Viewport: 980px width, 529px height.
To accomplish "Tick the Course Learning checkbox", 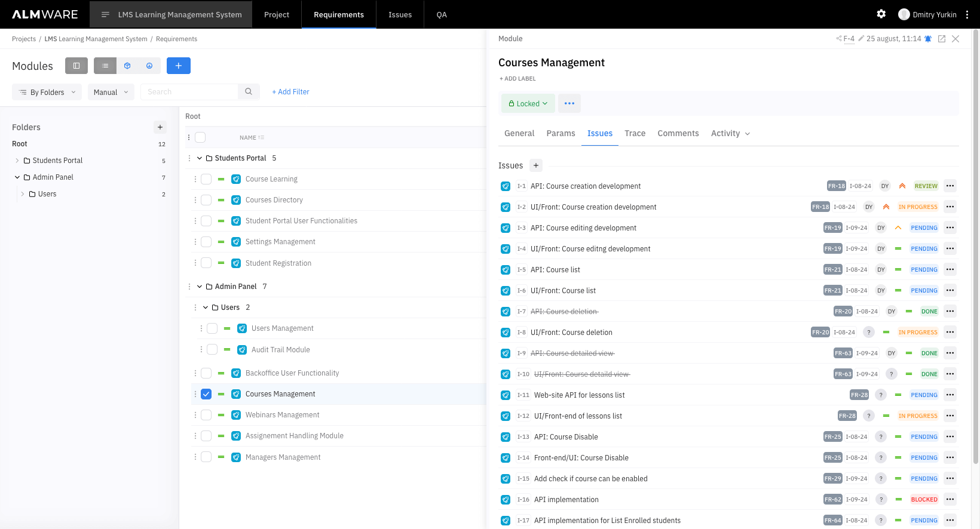I will tap(206, 179).
